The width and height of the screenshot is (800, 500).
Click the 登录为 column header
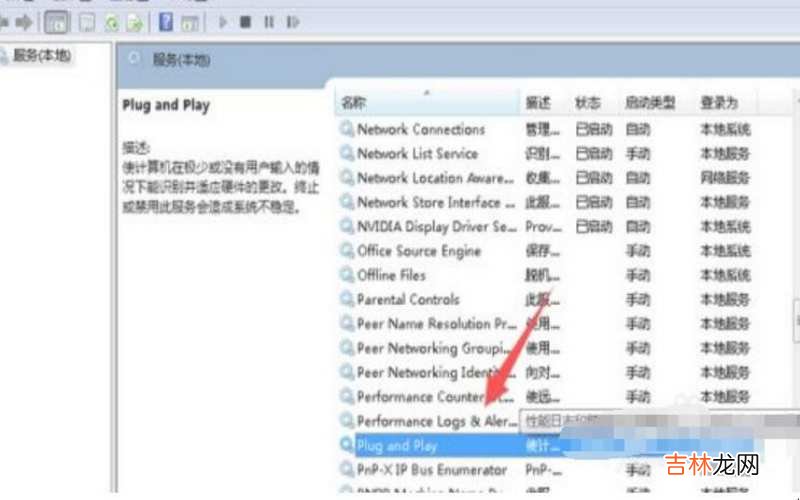718,102
